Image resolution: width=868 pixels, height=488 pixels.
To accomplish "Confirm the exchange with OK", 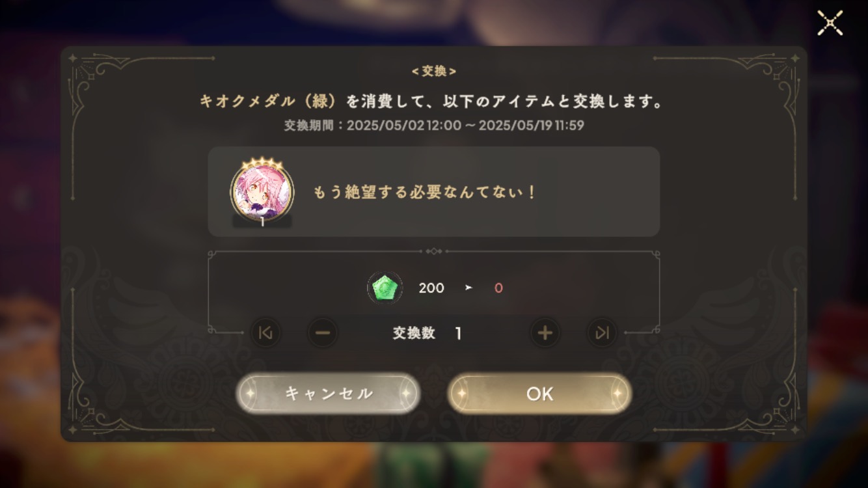I will pyautogui.click(x=539, y=394).
